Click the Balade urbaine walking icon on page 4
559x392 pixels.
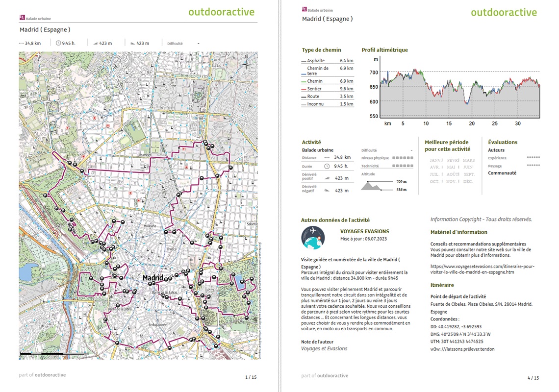coord(304,9)
